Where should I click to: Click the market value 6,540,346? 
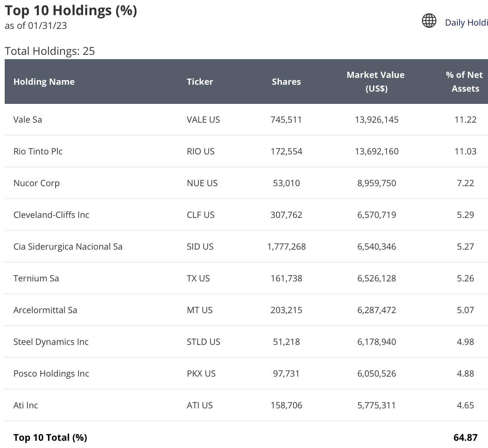(376, 246)
